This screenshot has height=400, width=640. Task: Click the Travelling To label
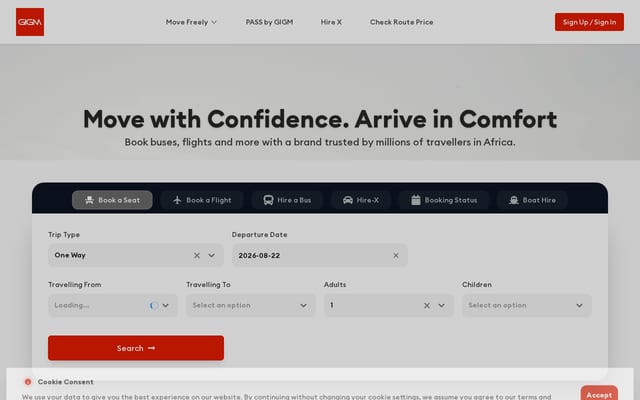tap(208, 284)
